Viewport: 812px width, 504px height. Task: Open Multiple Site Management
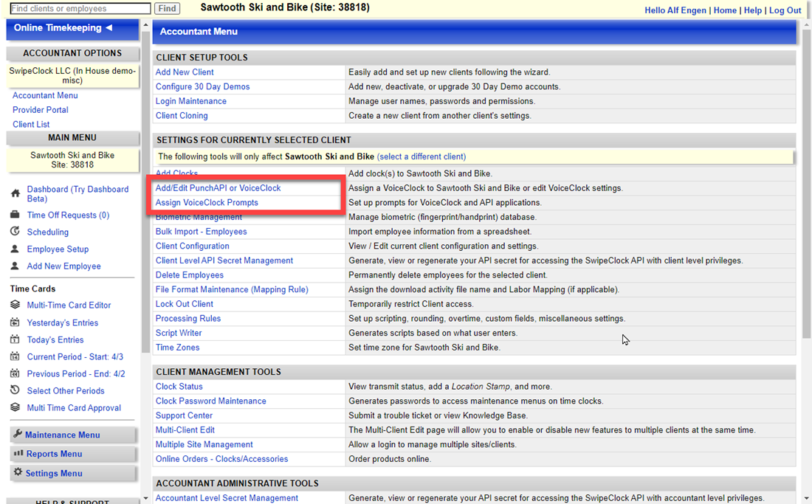point(204,444)
